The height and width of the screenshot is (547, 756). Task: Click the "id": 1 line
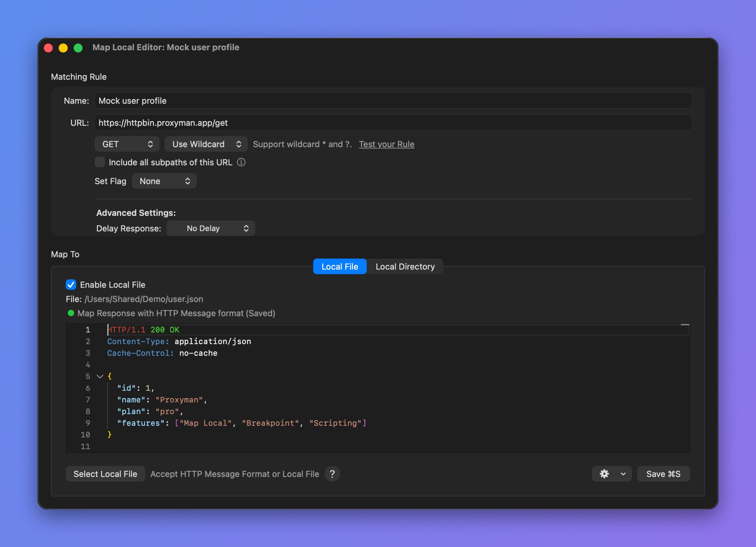[x=135, y=388]
